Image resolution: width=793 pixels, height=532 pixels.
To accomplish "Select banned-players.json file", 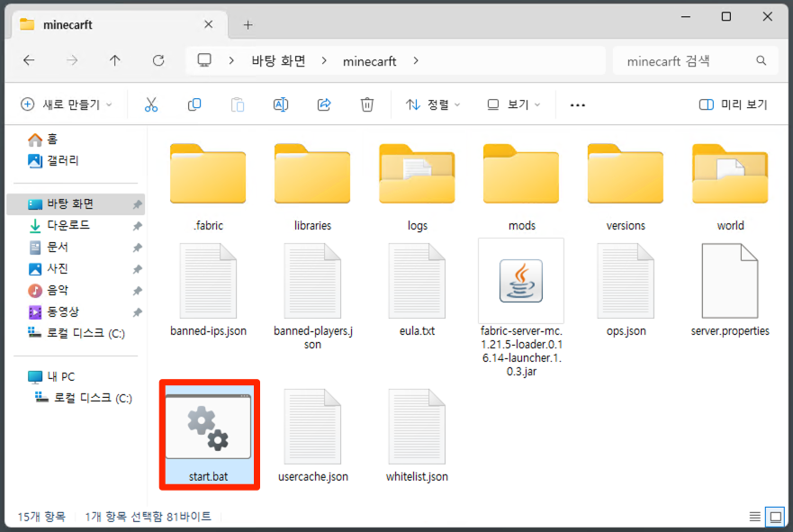I will click(x=312, y=296).
